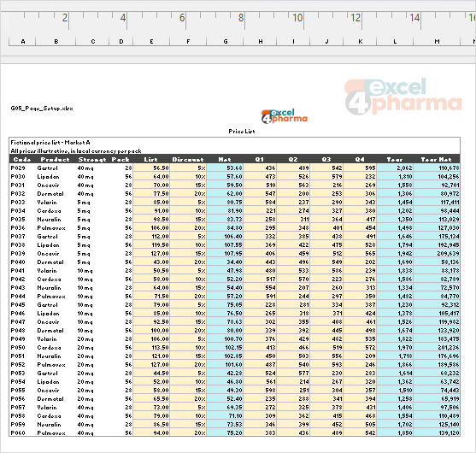Select Year value 2,062 in row P029
Screen dimensions: 476x453
(395, 168)
